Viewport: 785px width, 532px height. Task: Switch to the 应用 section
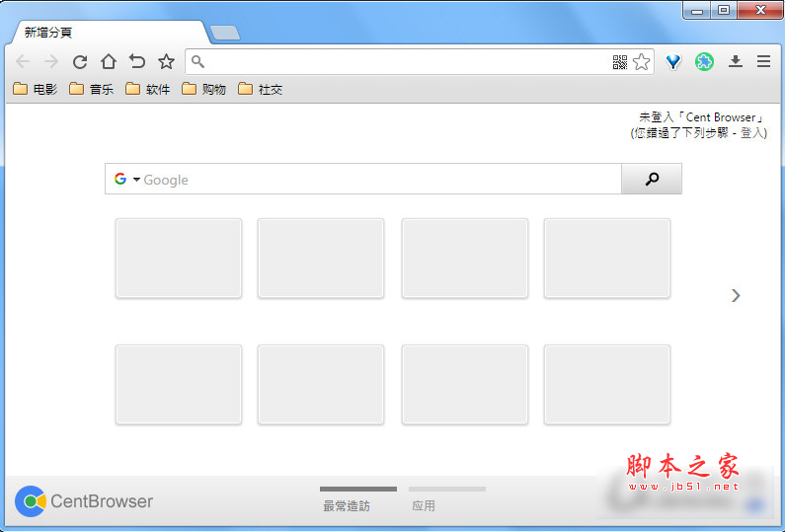point(424,506)
